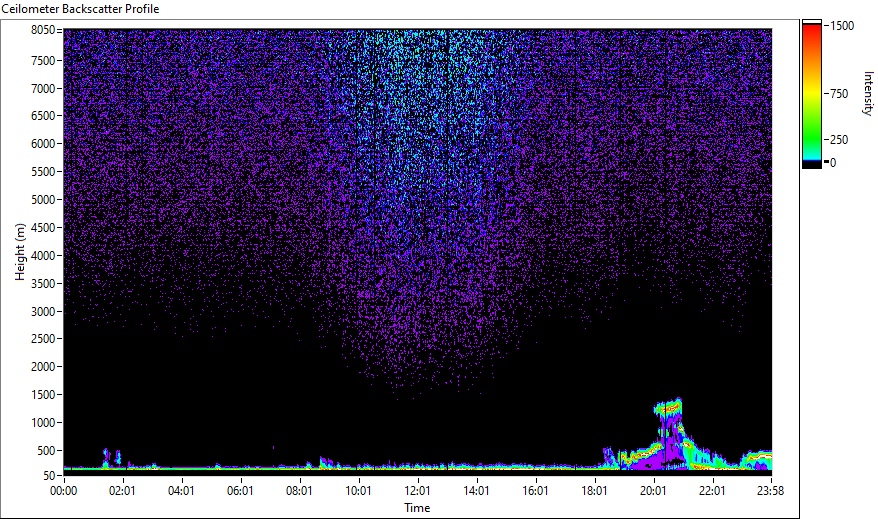Click the 750 marker on the intensity scale
This screenshot has height=519, width=878.
839,94
